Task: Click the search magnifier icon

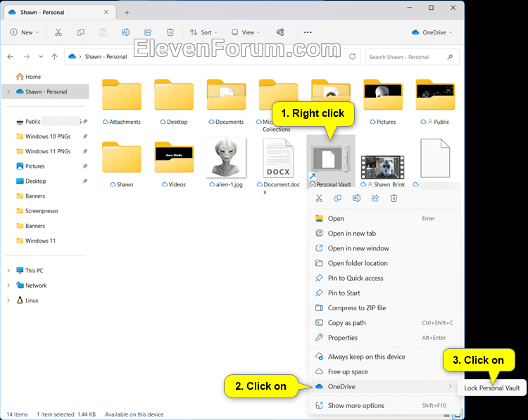Action: tap(450, 57)
